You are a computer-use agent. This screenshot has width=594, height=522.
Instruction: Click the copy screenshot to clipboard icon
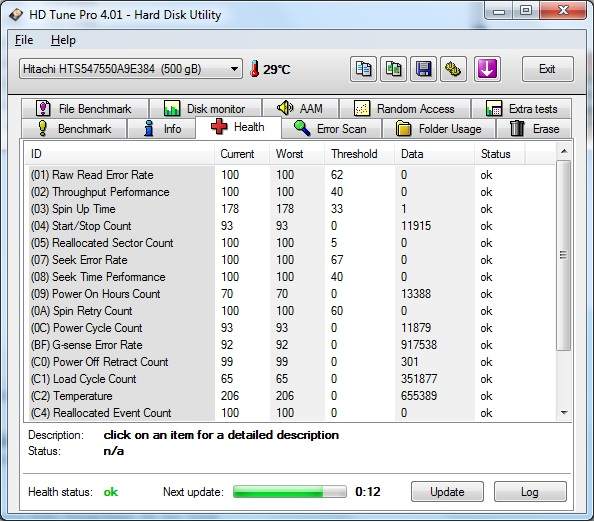(x=393, y=69)
